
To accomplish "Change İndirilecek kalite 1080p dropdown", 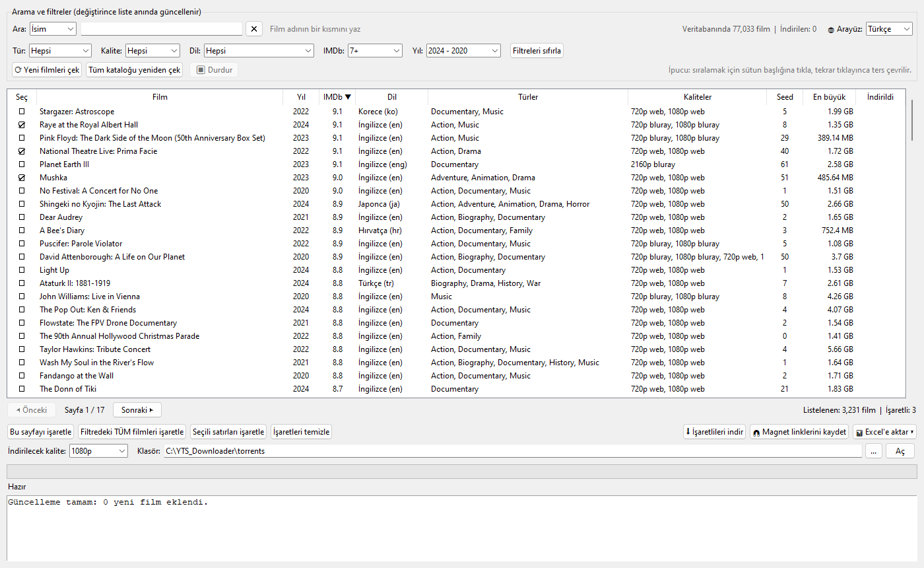I will point(98,450).
